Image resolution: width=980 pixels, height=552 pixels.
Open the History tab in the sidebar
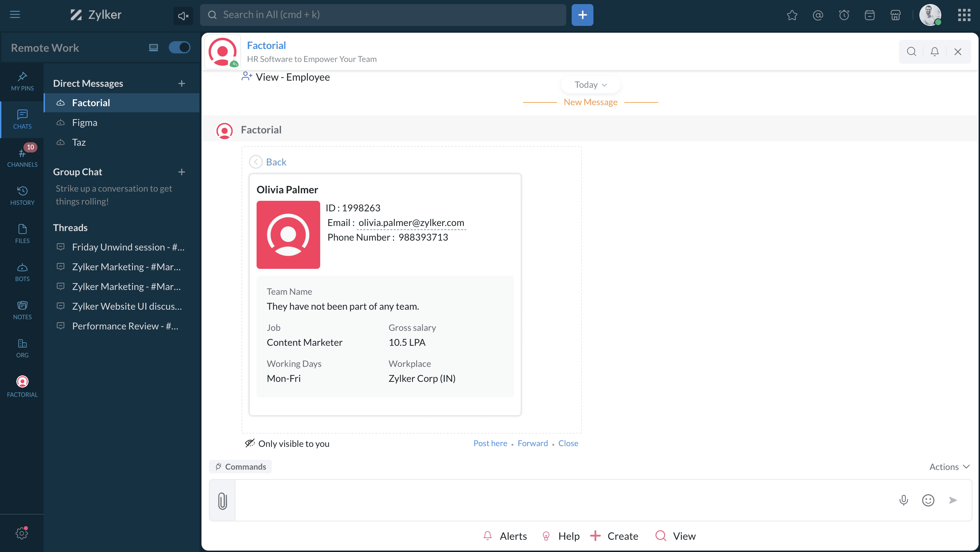point(22,196)
